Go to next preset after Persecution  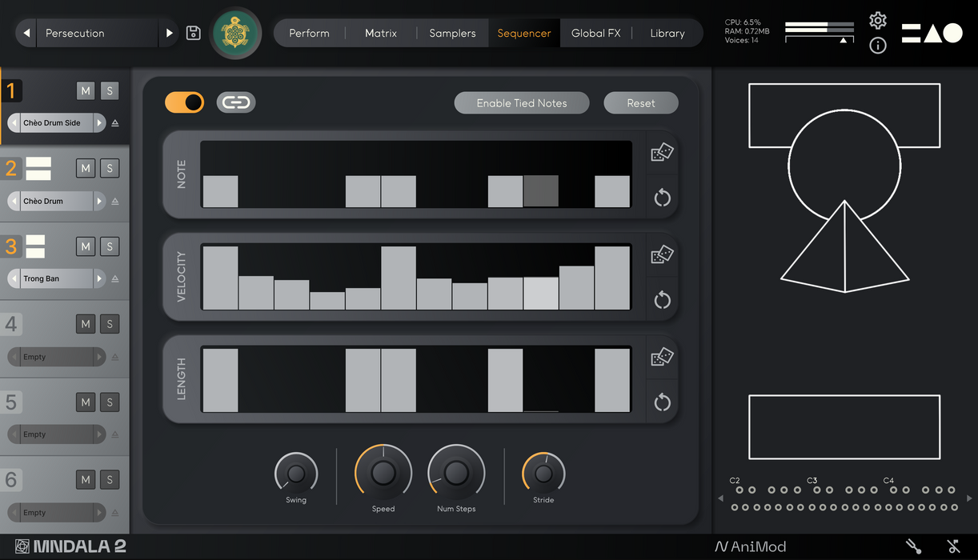pyautogui.click(x=169, y=33)
